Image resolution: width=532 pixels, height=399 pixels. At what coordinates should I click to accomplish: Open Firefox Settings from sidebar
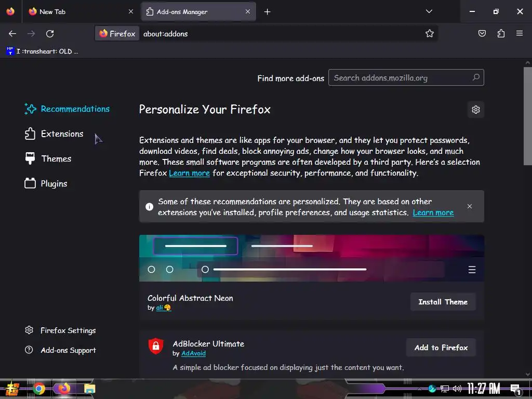[x=60, y=330]
